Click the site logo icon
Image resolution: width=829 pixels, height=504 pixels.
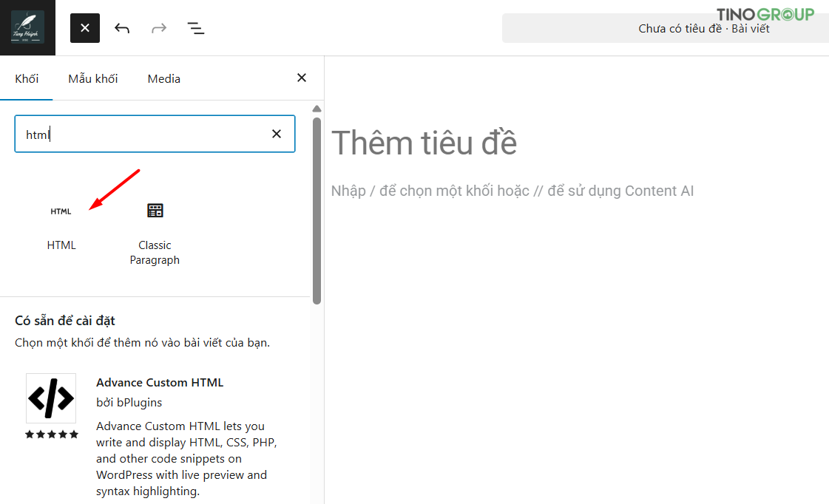pyautogui.click(x=27, y=27)
